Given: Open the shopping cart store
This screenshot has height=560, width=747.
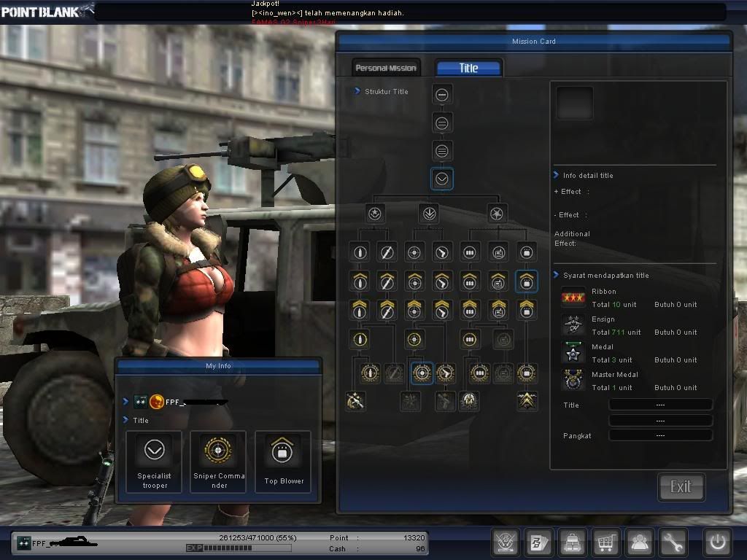Looking at the screenshot, I should point(605,542).
